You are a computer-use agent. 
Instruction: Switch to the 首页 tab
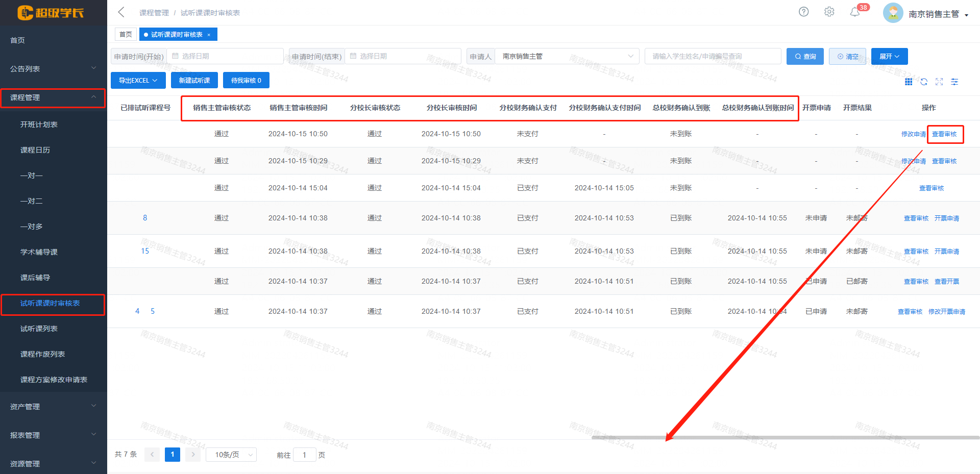tap(126, 34)
